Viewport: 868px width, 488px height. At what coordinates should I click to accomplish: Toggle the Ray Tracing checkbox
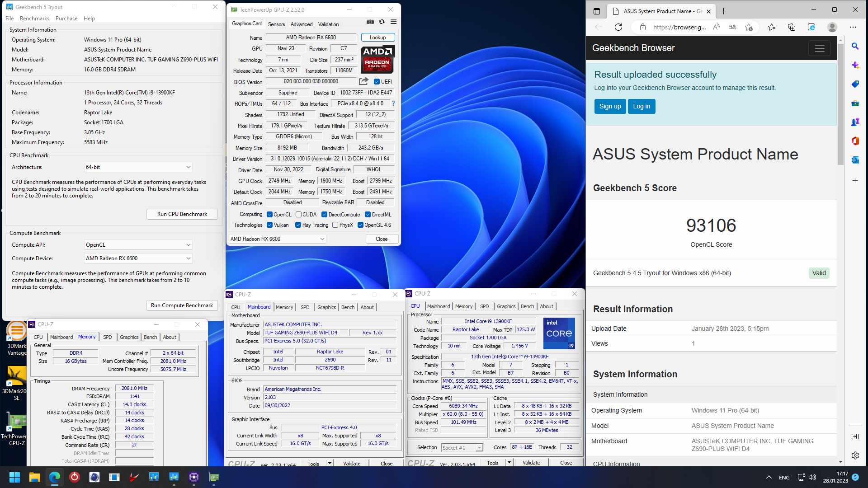[x=298, y=225]
